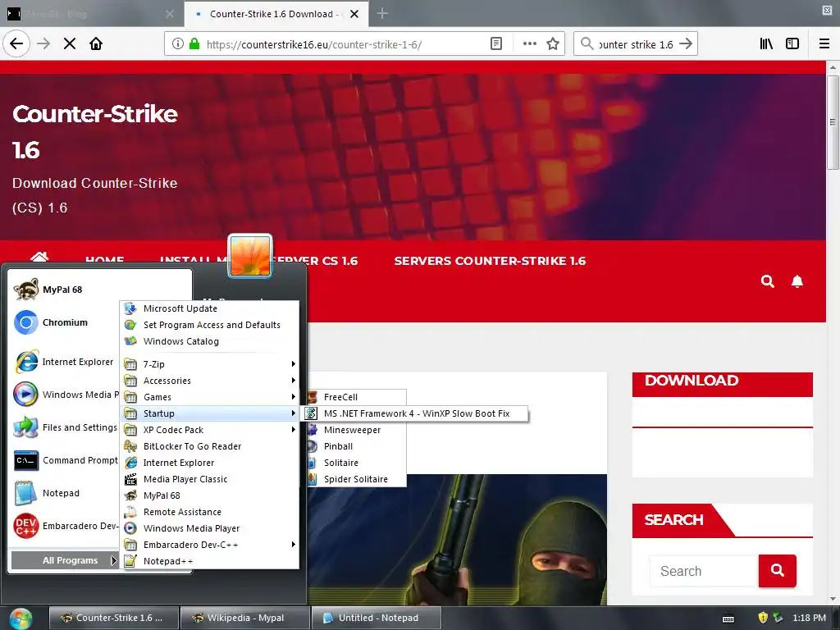
Task: Click the security shield tray icon
Action: 763,618
